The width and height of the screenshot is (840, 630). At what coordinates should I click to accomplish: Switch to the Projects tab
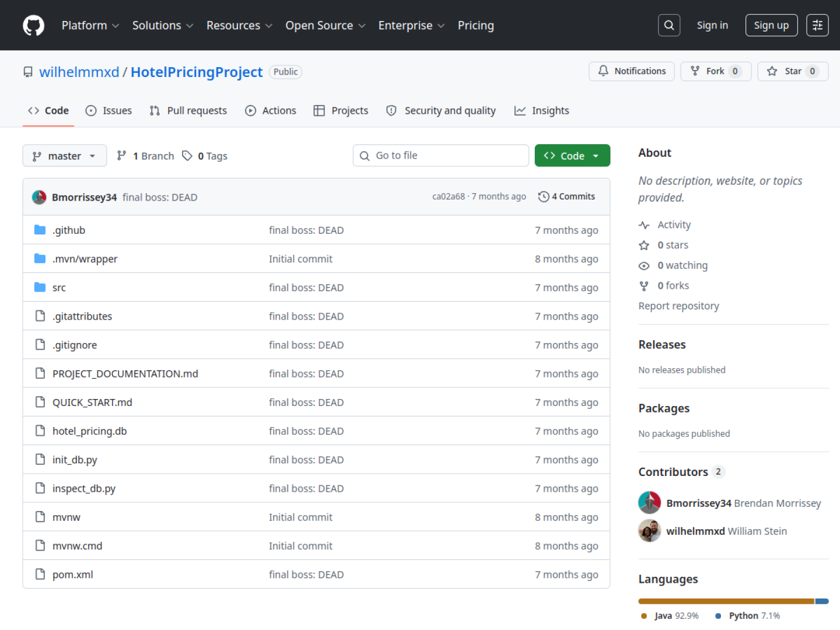click(341, 110)
